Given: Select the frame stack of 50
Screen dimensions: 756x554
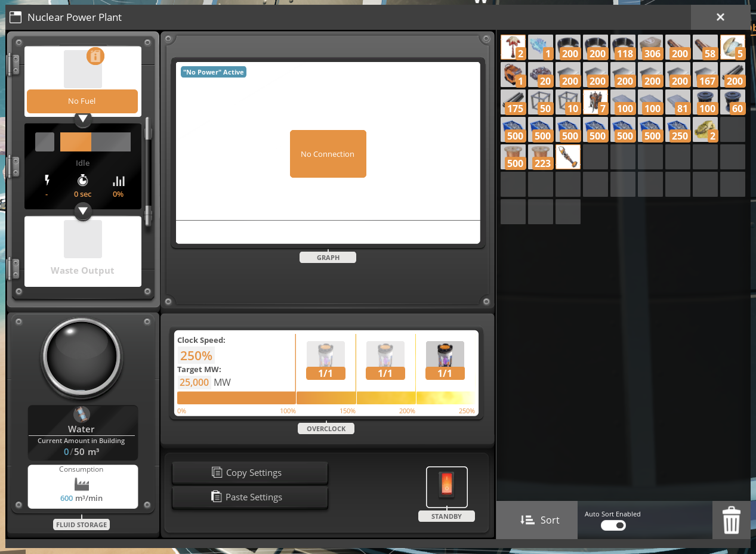Looking at the screenshot, I should 541,102.
